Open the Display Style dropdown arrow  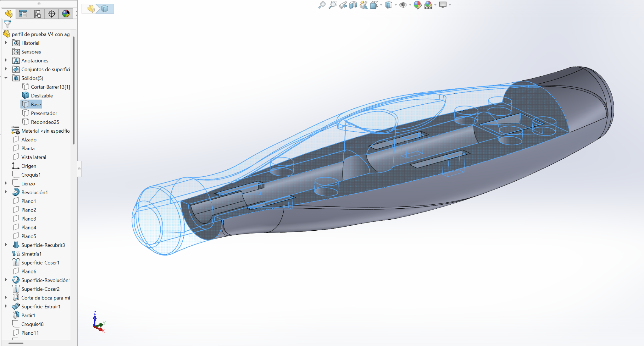[x=396, y=5]
